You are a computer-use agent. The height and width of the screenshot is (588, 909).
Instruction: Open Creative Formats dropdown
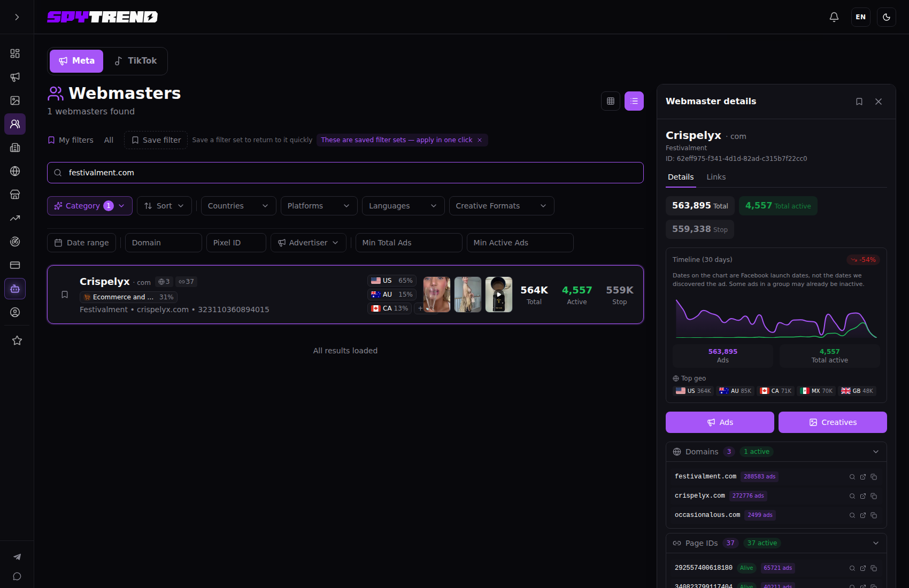[502, 206]
